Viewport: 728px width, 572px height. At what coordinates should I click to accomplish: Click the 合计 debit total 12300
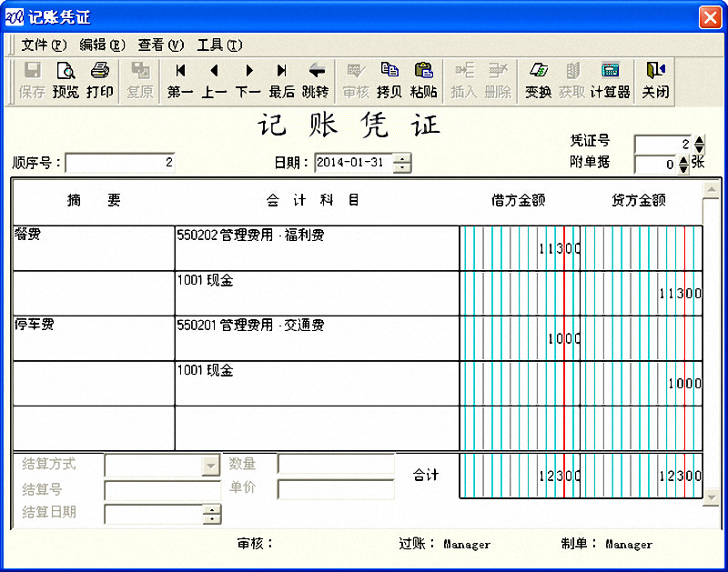tap(520, 476)
